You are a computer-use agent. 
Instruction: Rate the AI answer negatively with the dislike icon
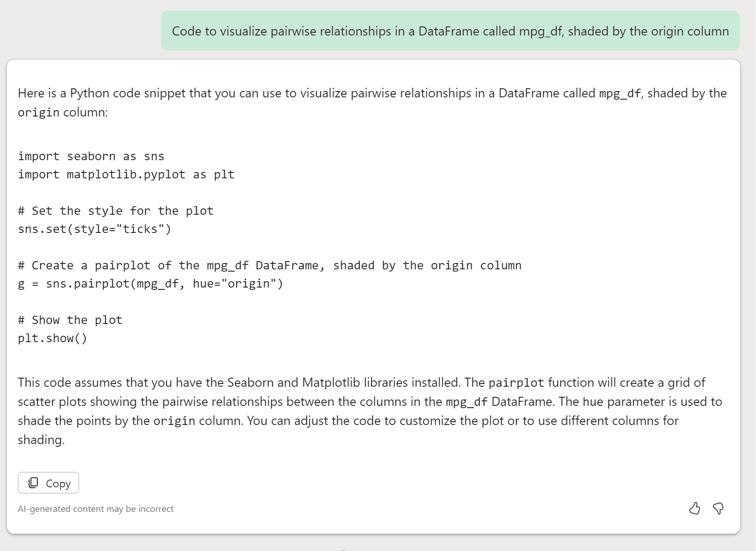point(718,509)
